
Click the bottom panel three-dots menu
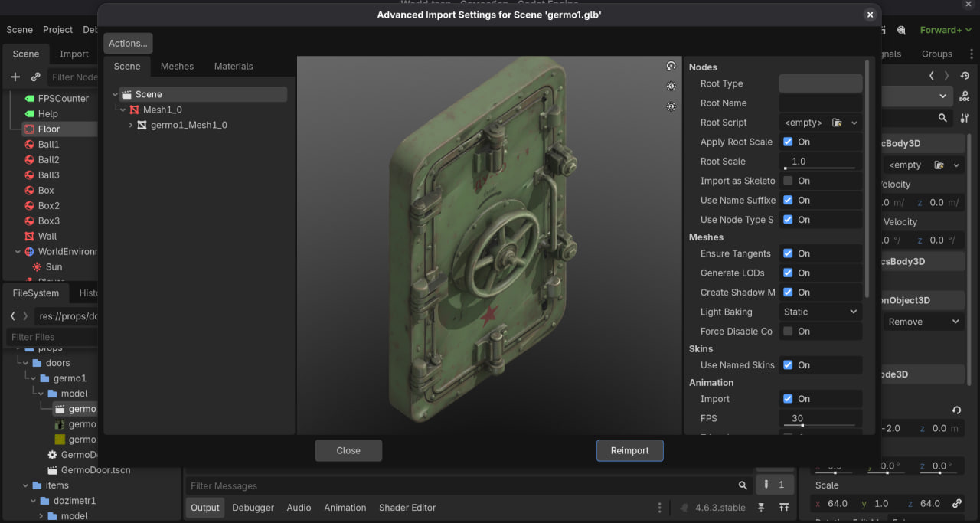[x=660, y=508]
